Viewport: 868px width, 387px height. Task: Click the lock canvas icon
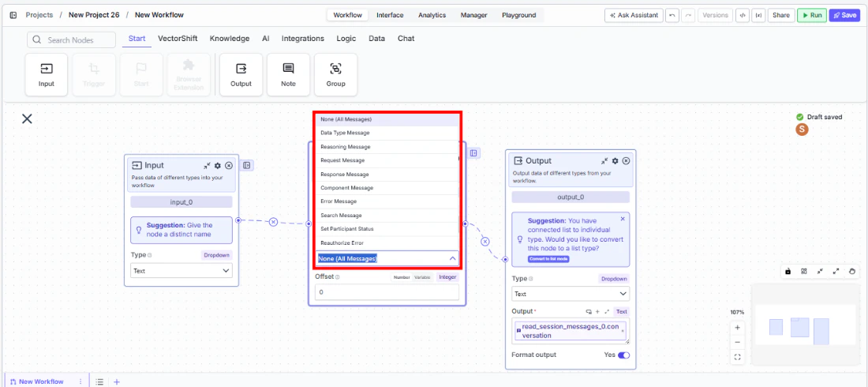pos(788,272)
